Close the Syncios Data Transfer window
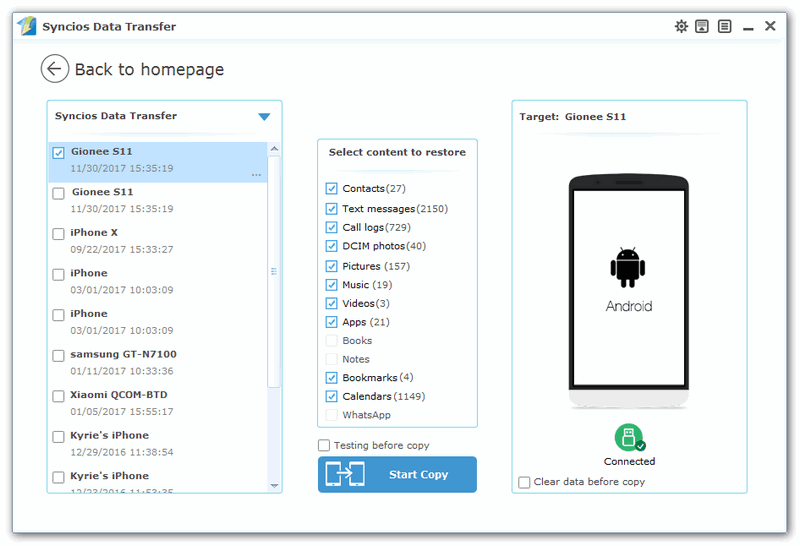 tap(770, 26)
